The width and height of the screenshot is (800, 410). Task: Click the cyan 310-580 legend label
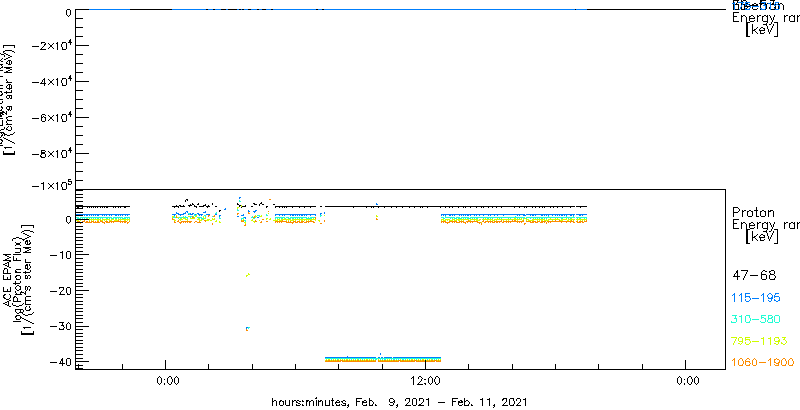click(x=756, y=320)
